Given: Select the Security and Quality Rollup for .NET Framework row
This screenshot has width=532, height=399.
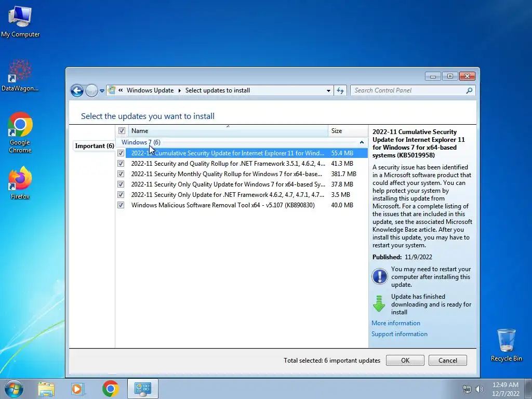Looking at the screenshot, I should tap(247, 164).
